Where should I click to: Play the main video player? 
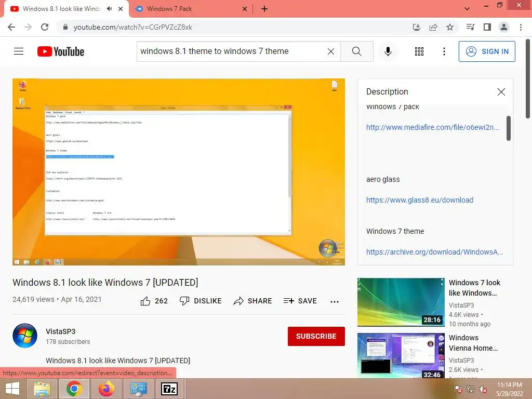(x=179, y=171)
